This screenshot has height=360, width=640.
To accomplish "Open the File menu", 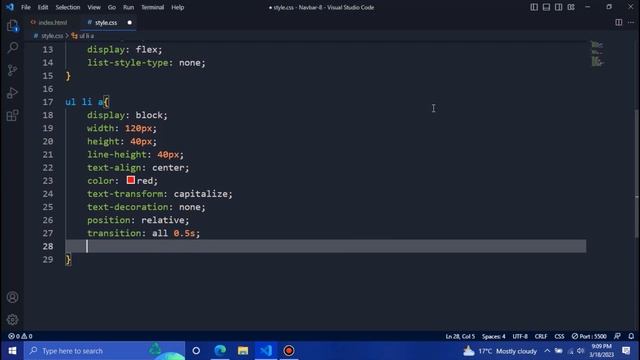I will pyautogui.click(x=26, y=7).
